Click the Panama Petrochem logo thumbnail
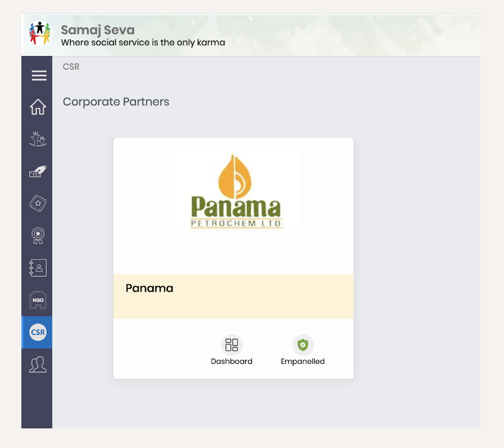This screenshot has height=448, width=504. click(x=237, y=193)
